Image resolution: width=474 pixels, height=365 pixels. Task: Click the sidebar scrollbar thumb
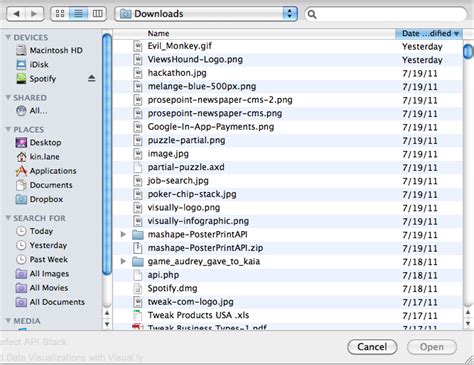[107, 154]
